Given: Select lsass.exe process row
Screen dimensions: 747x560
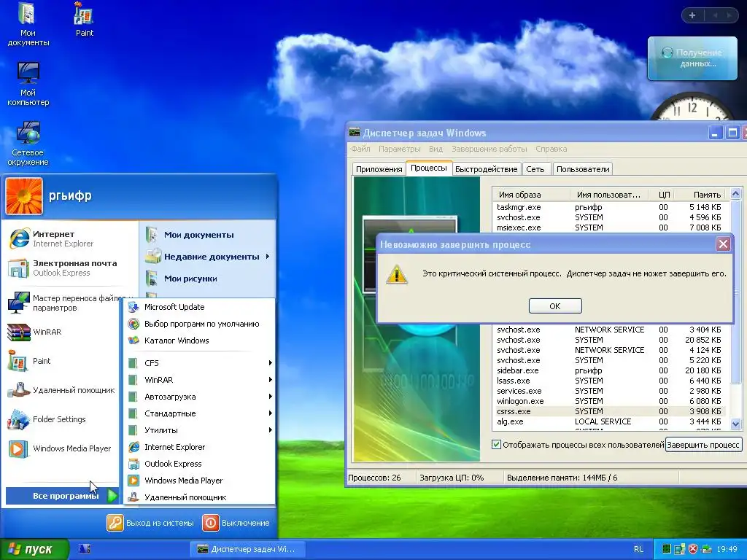Looking at the screenshot, I should (609, 381).
